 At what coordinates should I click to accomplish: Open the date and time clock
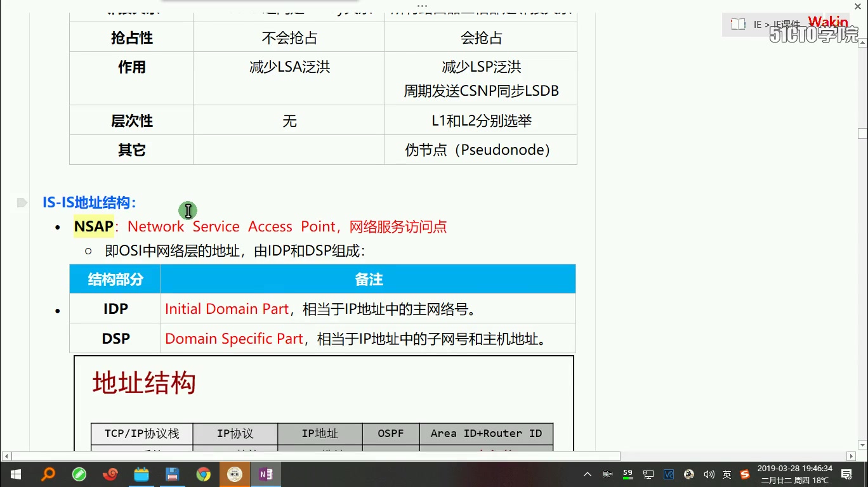coord(794,474)
